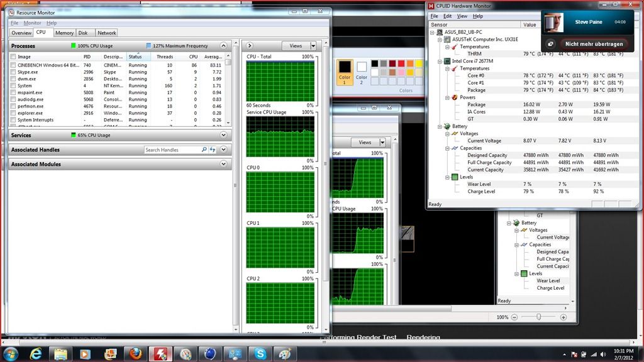Image resolution: width=644 pixels, height=362 pixels.
Task: Check the CINEBENCH process checkbox
Action: pyautogui.click(x=13, y=65)
